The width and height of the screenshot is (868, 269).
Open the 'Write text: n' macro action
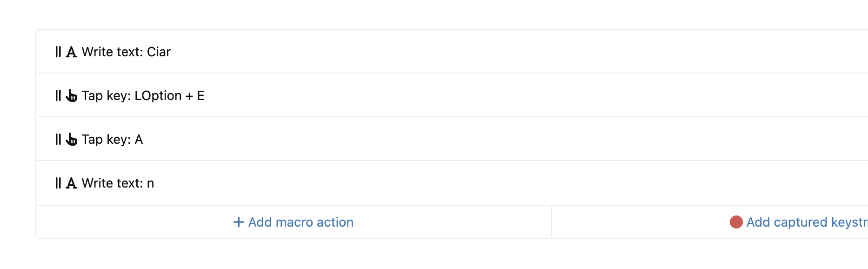click(x=118, y=183)
